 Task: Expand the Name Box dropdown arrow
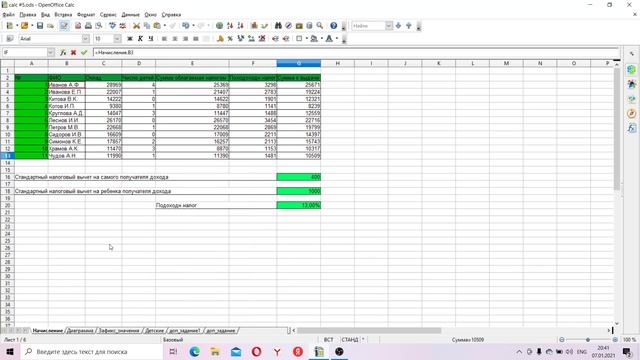pyautogui.click(x=51, y=52)
